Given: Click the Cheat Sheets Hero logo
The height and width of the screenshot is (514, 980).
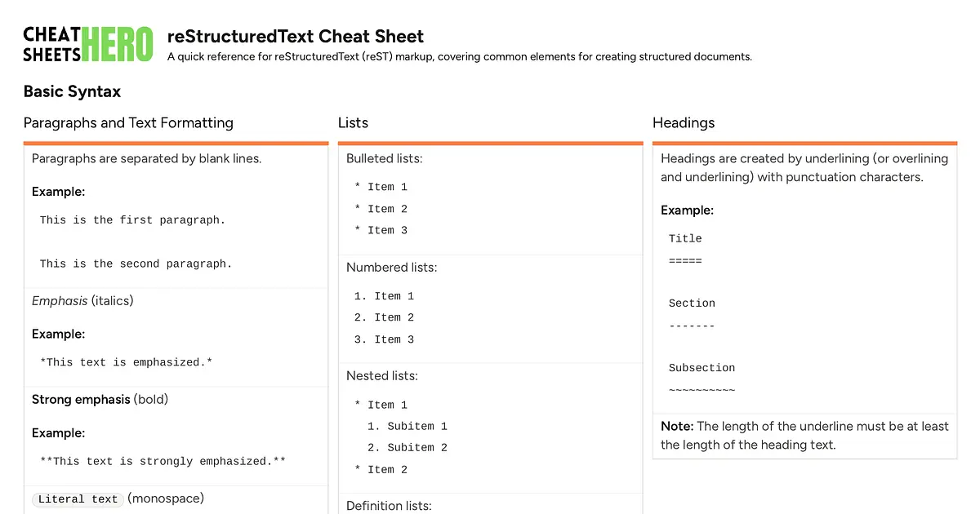Looking at the screenshot, I should point(88,45).
